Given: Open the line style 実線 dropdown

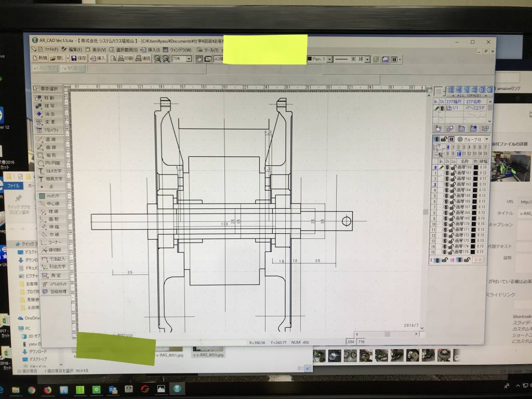Looking at the screenshot, I should pos(367,60).
